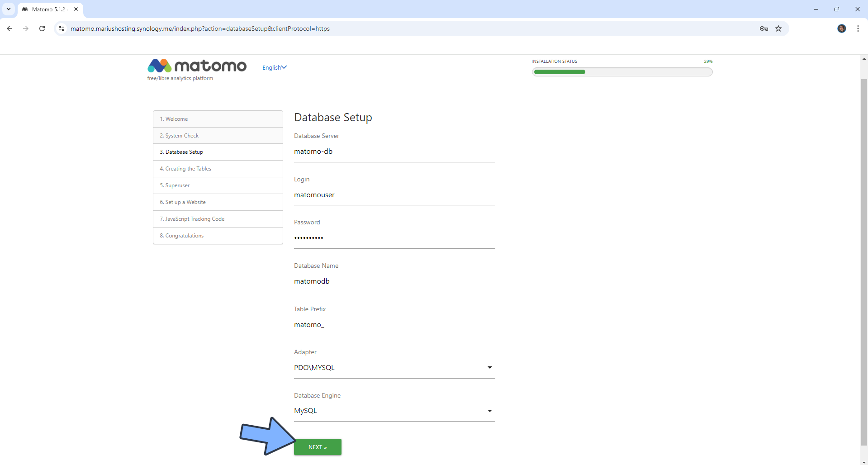Click the Database Server field
868x465 pixels.
394,152
